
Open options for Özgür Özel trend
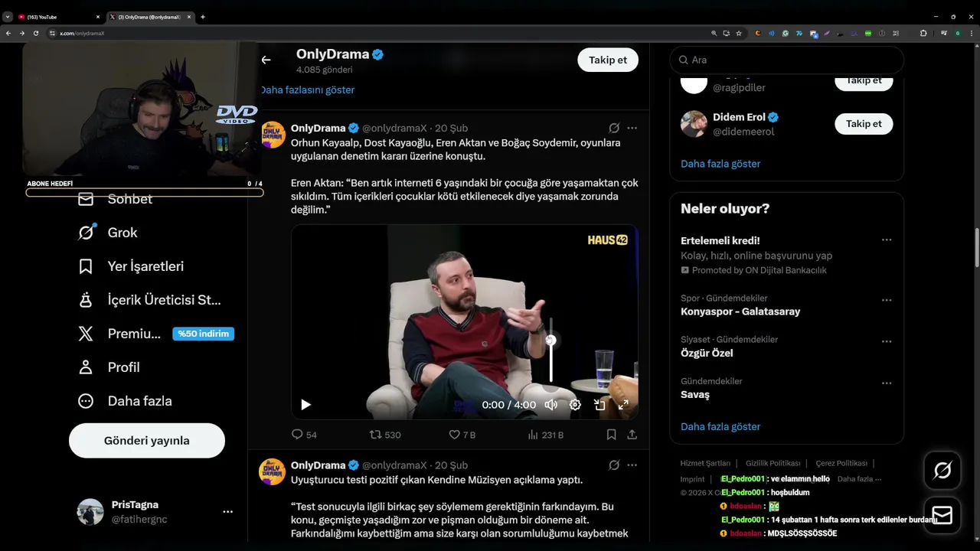tap(886, 341)
